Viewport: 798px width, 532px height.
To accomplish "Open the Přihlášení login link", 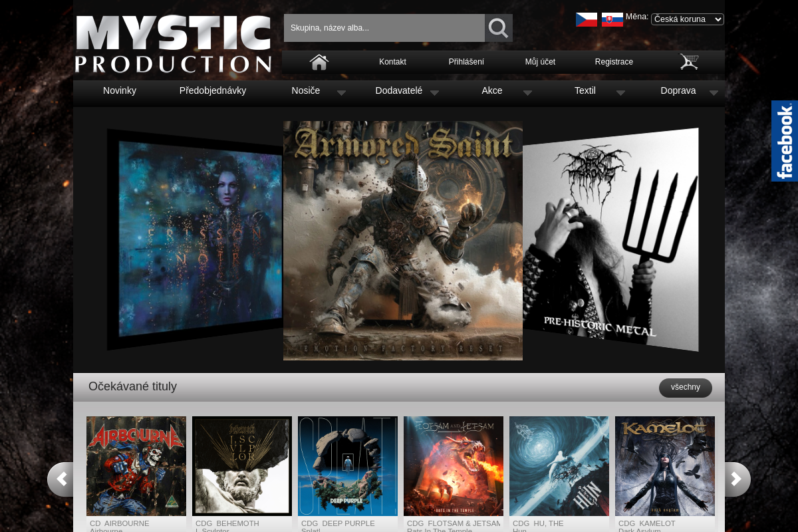I will coord(466,62).
